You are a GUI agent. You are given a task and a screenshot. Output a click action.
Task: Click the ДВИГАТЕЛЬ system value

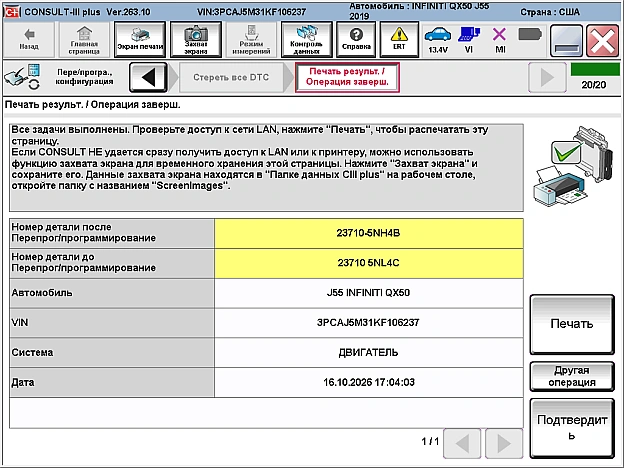click(x=369, y=353)
